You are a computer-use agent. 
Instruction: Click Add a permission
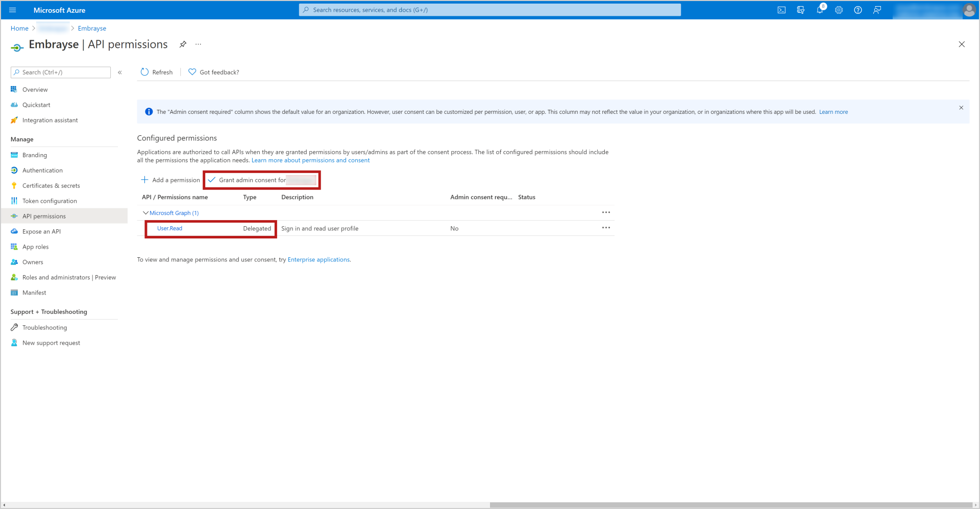(170, 180)
